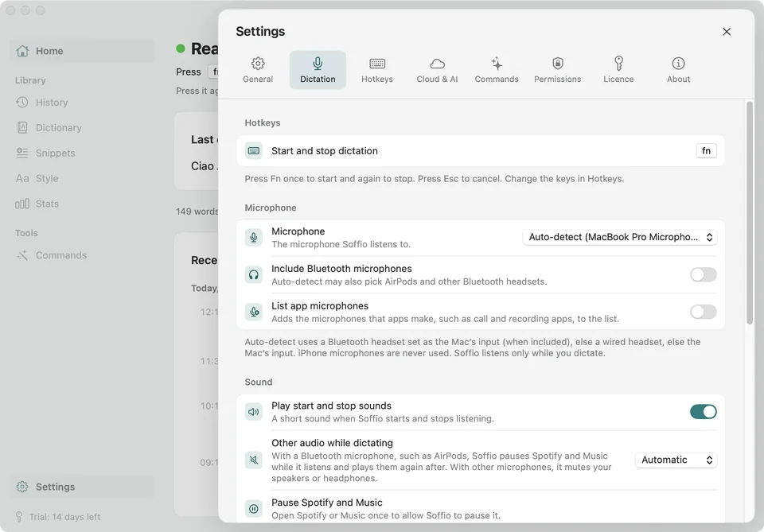Click the Other audio while dictating label

pos(333,443)
